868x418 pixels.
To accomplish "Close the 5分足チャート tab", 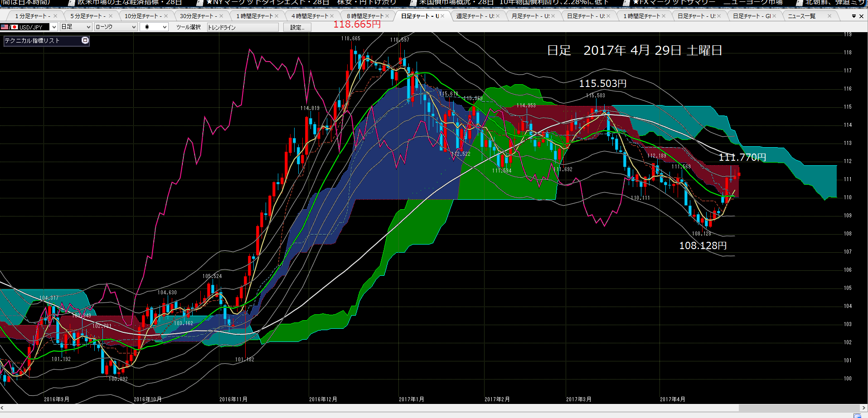I will click(x=111, y=16).
